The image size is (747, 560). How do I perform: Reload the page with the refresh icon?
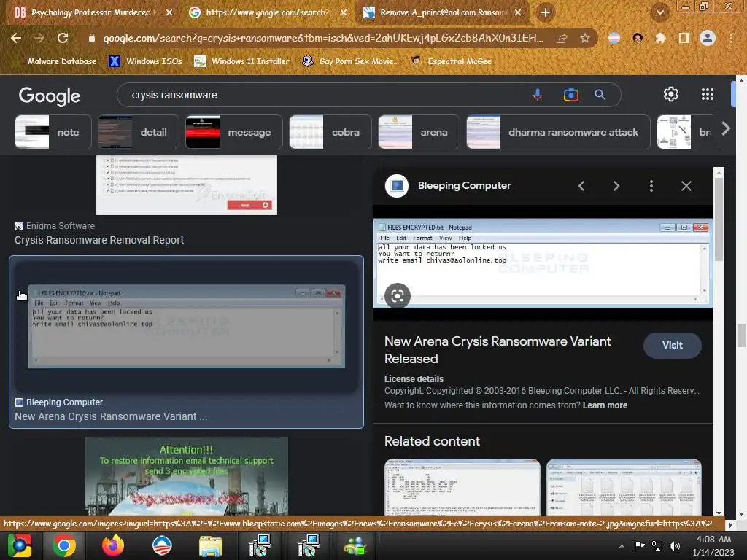coord(63,38)
